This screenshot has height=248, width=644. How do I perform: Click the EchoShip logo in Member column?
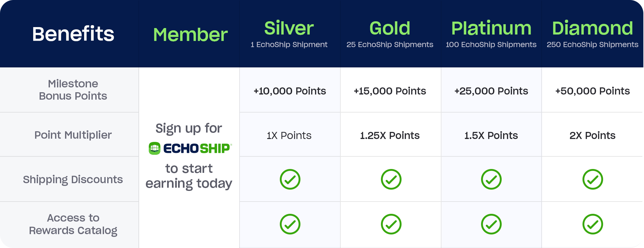[x=190, y=148]
